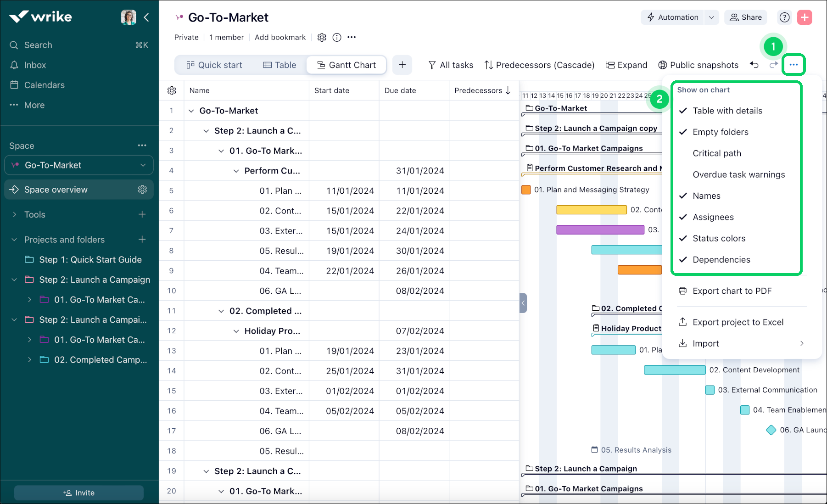Enable Overdue task warnings
The image size is (827, 504).
click(x=738, y=174)
